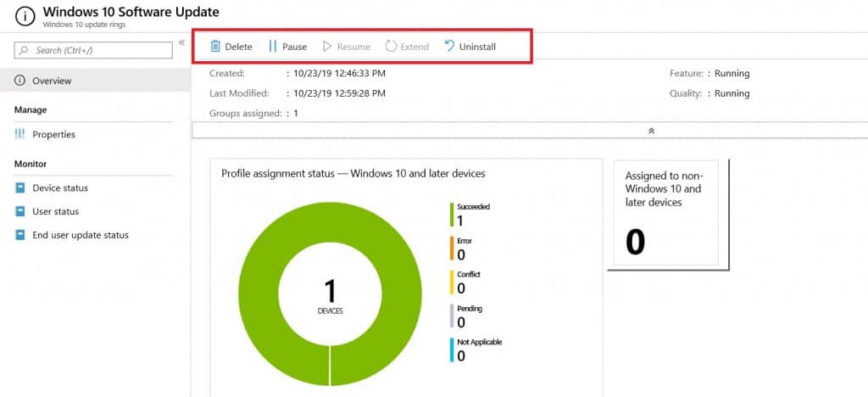Click the Properties bars icon in sidebar

(20, 135)
